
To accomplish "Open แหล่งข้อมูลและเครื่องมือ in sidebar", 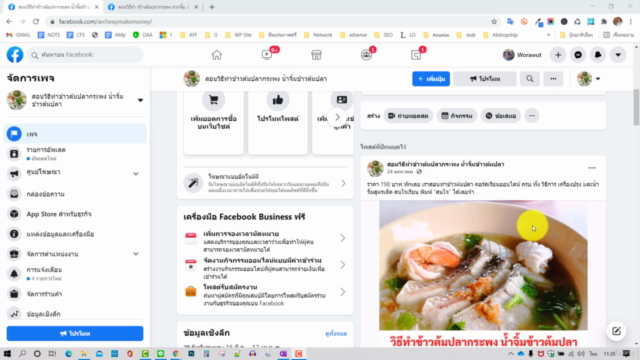I will pos(76,234).
